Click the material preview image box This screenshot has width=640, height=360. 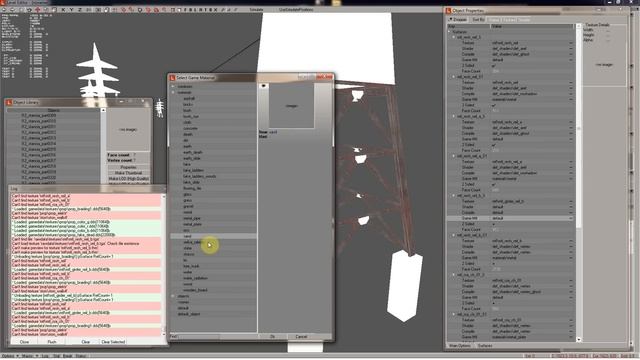291,105
